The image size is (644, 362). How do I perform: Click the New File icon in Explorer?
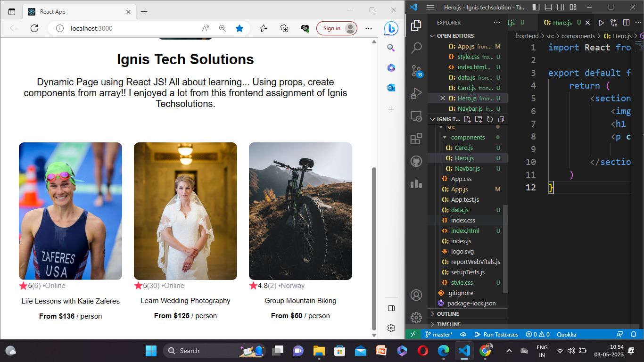tap(467, 119)
